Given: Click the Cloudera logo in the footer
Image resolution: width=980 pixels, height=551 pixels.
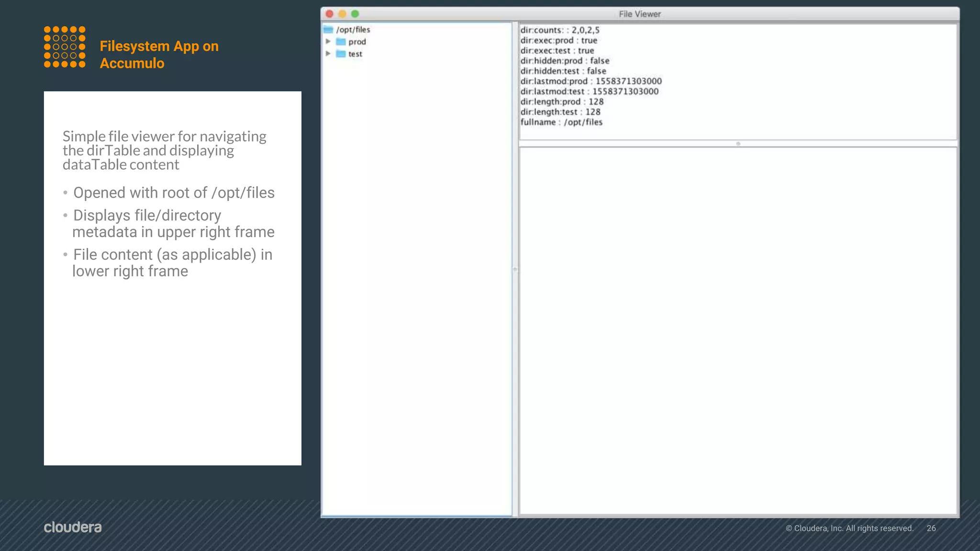Looking at the screenshot, I should click(73, 527).
